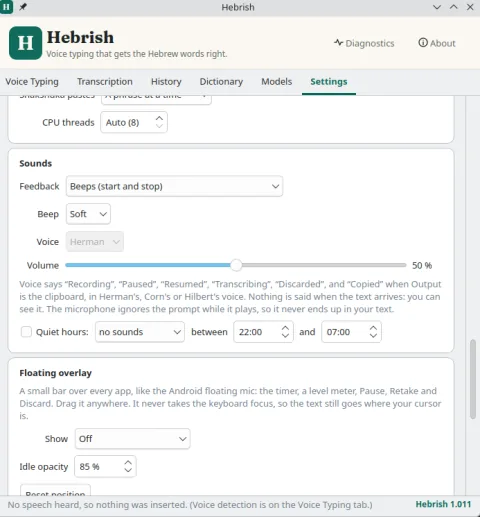The width and height of the screenshot is (480, 517).
Task: Open the About dialog
Action: (x=437, y=43)
